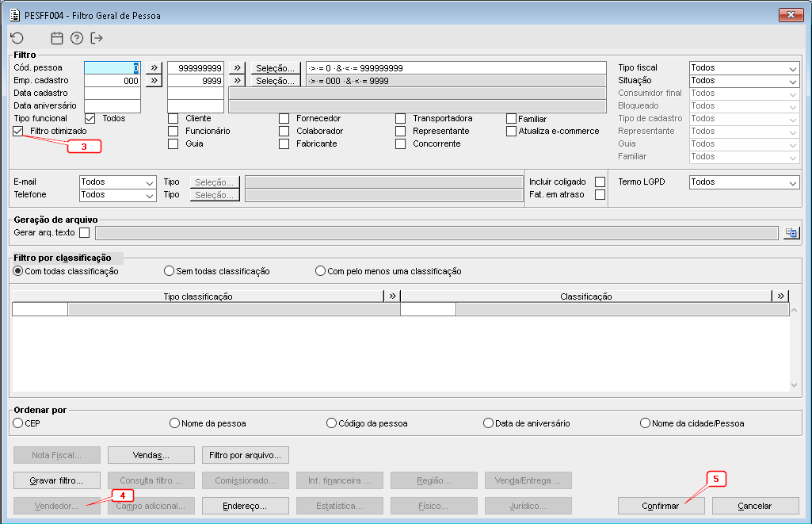Click the file browse icon for Gerar arq. texto
This screenshot has height=524, width=812.
(x=791, y=233)
